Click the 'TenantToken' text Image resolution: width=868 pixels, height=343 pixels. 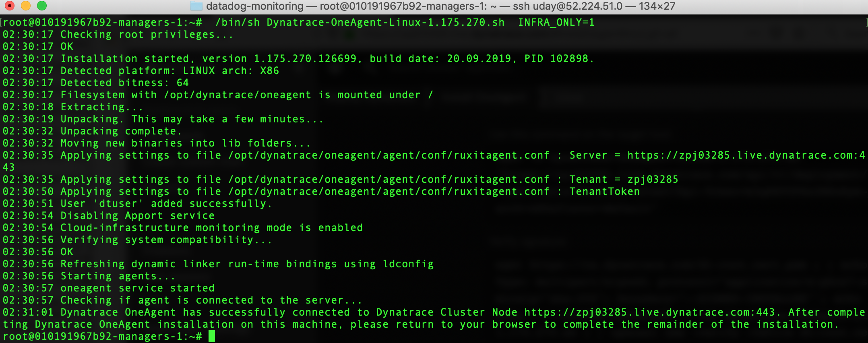coord(604,192)
